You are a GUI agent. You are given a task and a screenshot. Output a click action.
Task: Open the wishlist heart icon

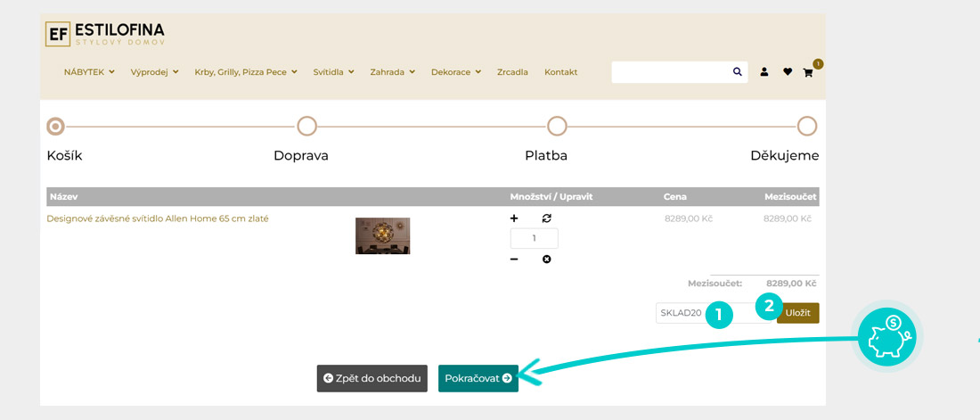(788, 72)
